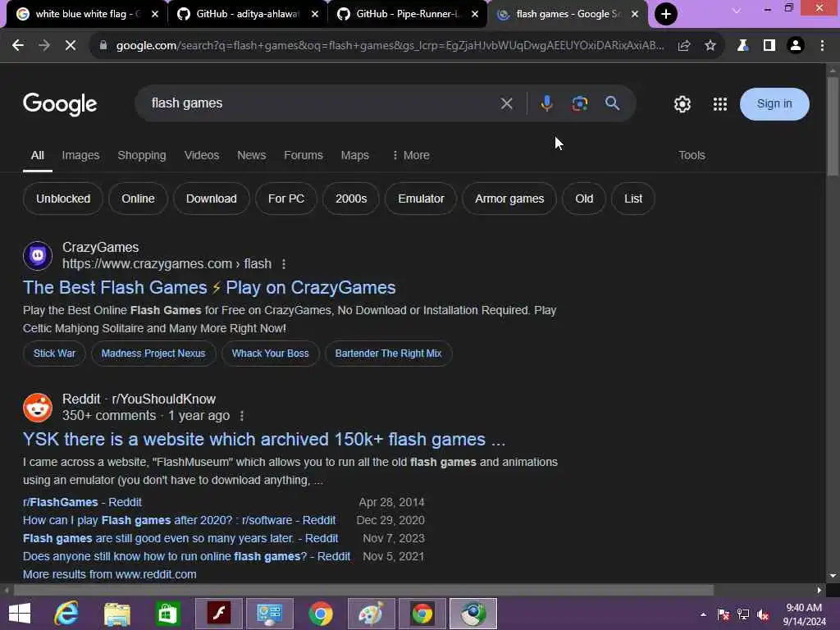Start voice search with microphone icon
The height and width of the screenshot is (630, 840).
click(x=546, y=103)
